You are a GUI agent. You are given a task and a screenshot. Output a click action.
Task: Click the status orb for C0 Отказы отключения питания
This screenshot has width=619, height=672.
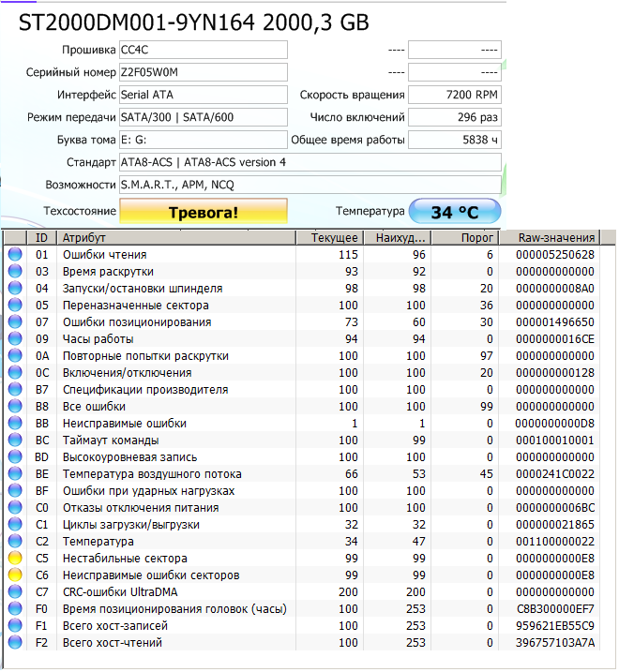click(15, 508)
